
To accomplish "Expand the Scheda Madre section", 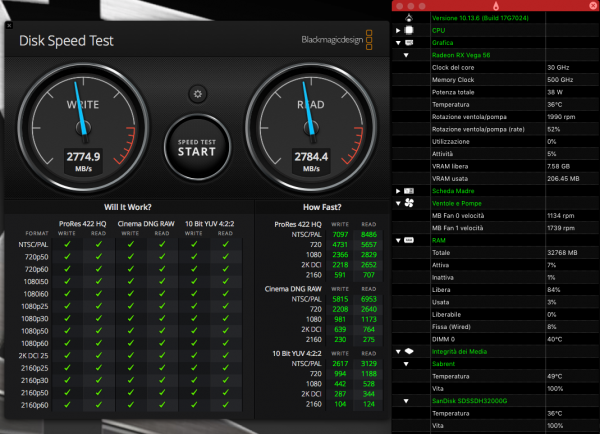I will [398, 190].
